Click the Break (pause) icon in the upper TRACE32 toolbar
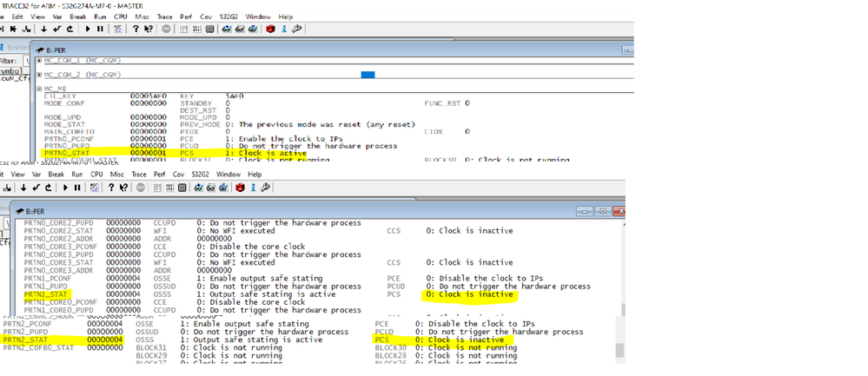Image resolution: width=868 pixels, height=376 pixels. [100, 29]
